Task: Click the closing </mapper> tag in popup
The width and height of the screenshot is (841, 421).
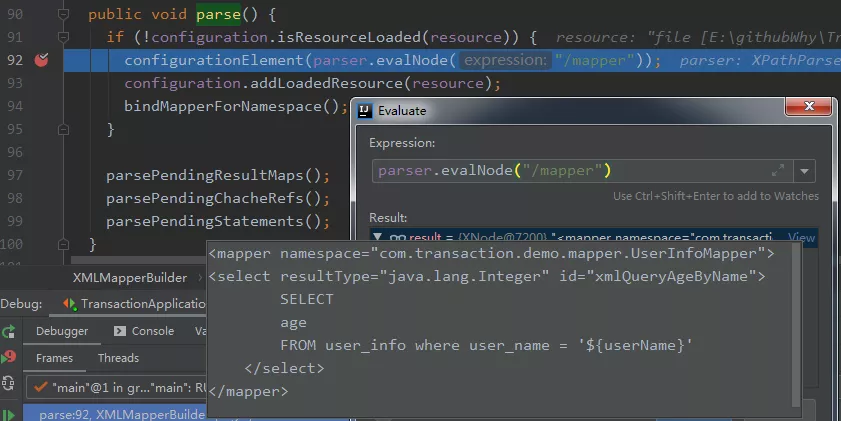Action: point(248,392)
